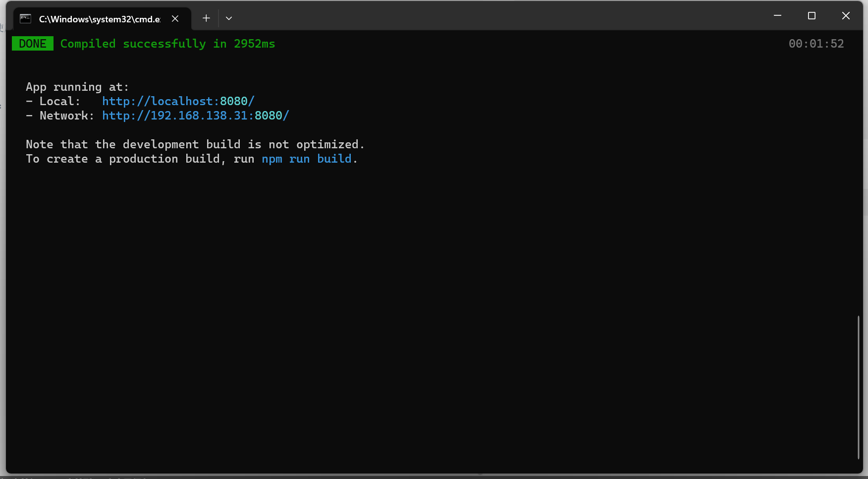Screen dimensions: 868x479
Task: Close the cmd.exe tab
Action: coord(175,19)
